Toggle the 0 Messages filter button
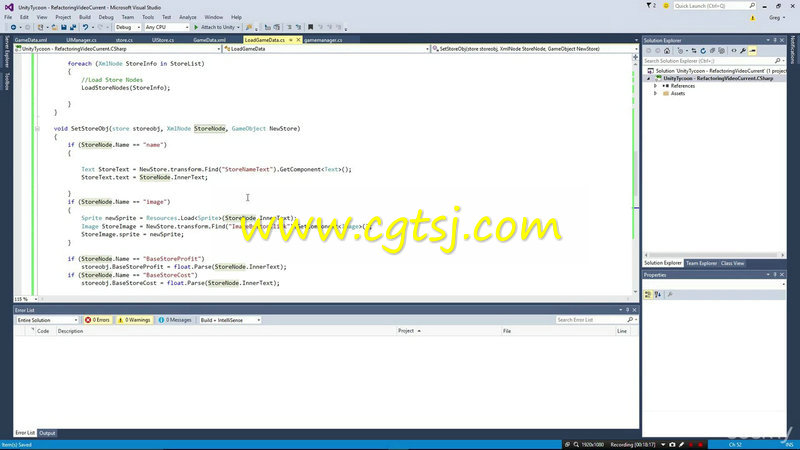Viewport: 800px width, 450px height. click(175, 320)
